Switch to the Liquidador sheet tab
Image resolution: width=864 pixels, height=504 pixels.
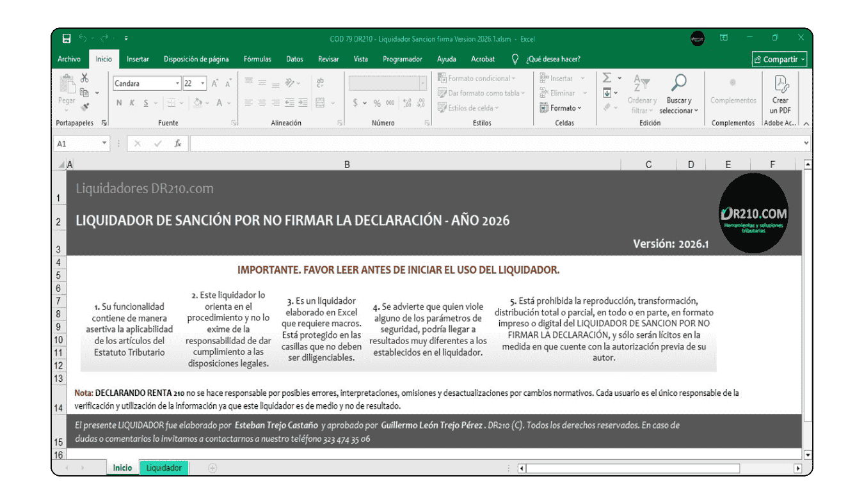(163, 468)
